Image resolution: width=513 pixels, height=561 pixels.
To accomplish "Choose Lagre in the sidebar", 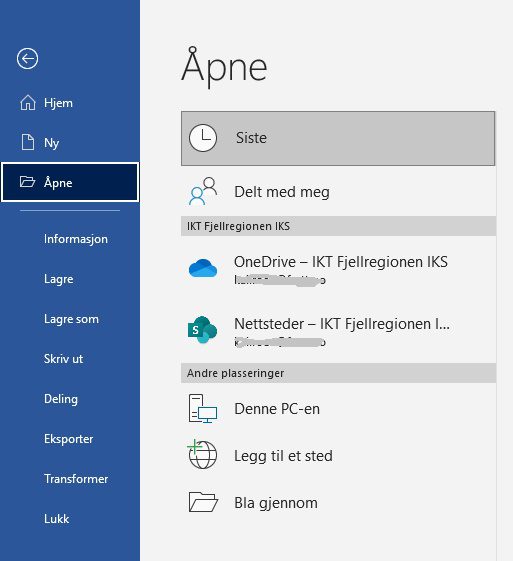I will (70, 279).
